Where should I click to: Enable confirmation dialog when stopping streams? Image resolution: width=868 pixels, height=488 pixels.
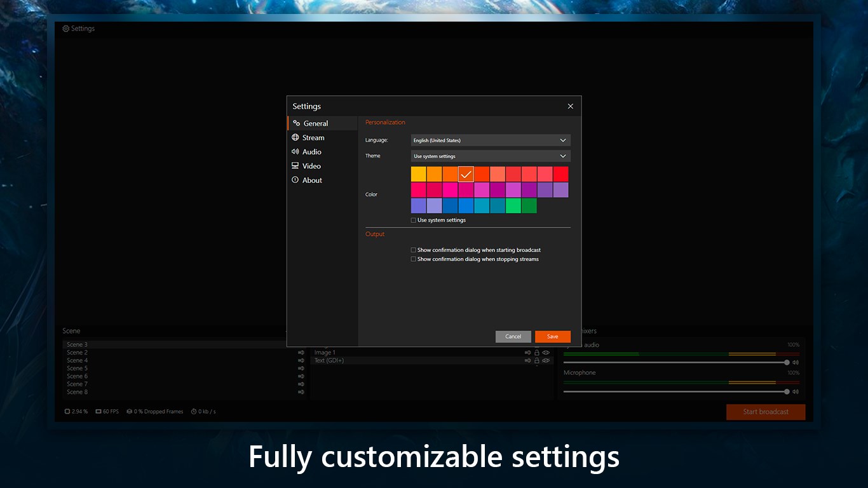coord(414,259)
